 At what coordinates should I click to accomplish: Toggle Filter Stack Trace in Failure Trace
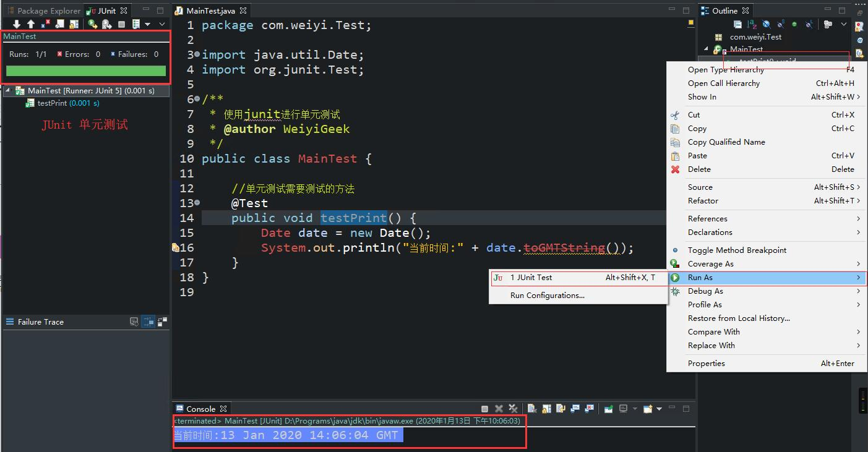coord(148,322)
